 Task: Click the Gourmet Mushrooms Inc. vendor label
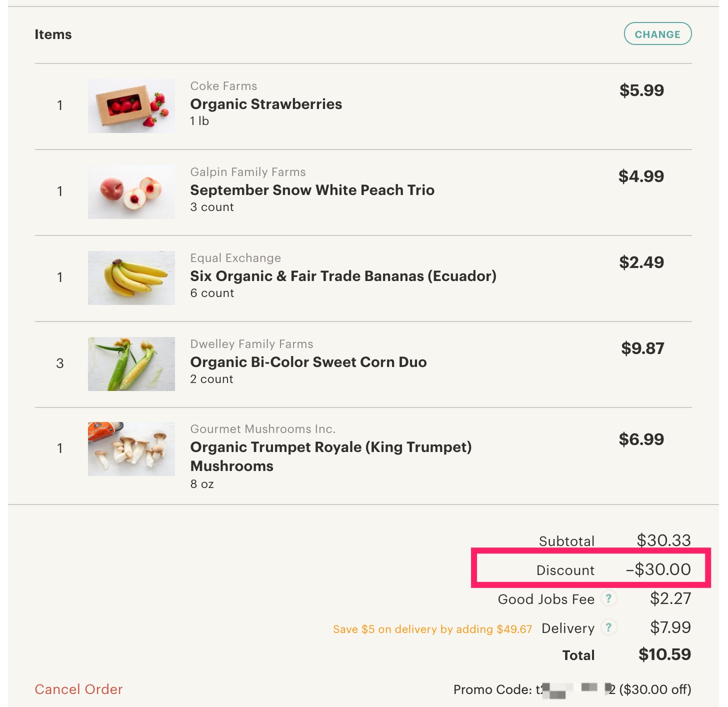click(262, 429)
